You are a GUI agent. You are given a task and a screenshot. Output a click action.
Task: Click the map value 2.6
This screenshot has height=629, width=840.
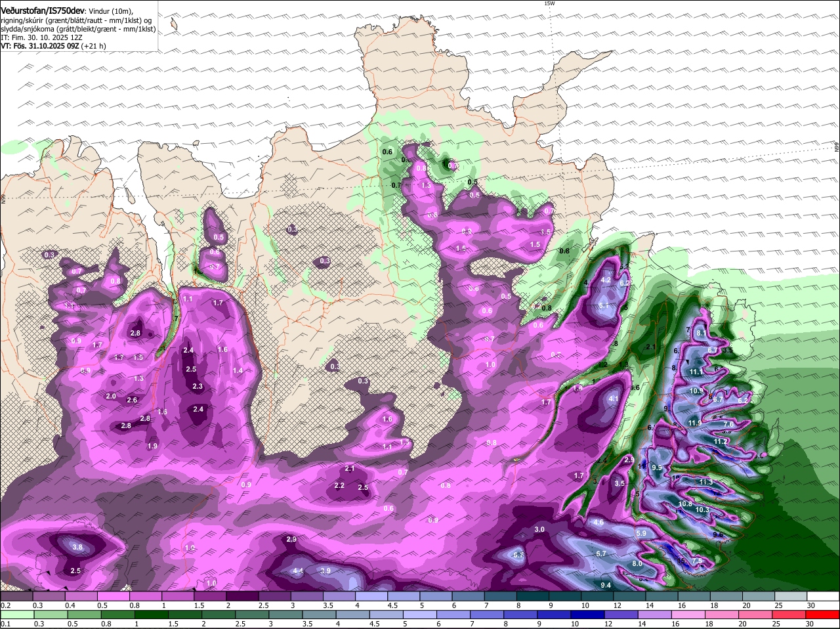coord(132,400)
